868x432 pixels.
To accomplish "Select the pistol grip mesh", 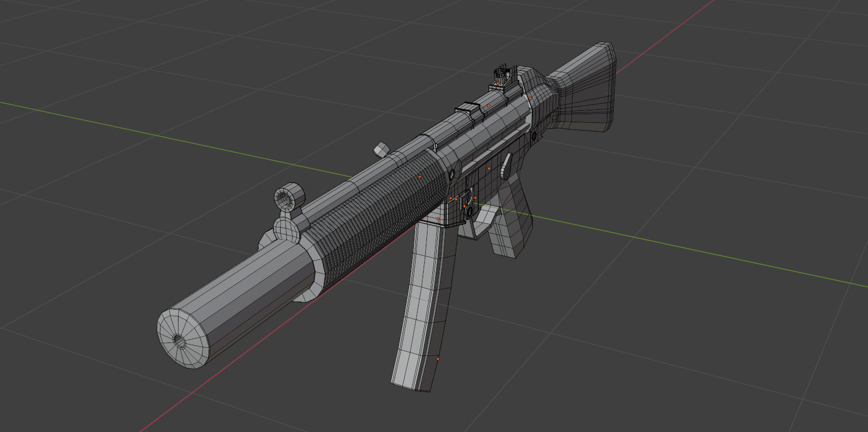I will point(510,218).
